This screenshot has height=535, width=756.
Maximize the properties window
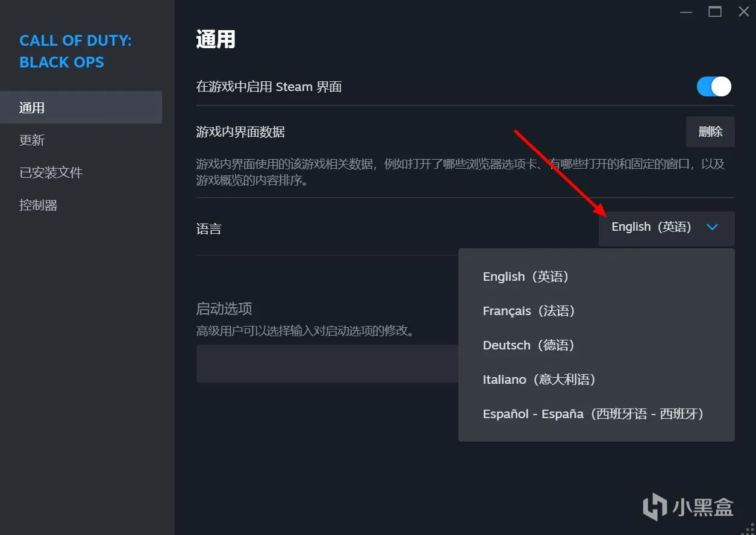715,11
